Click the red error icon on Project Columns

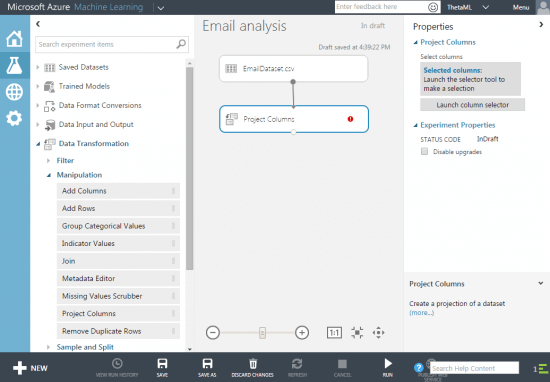pyautogui.click(x=350, y=119)
